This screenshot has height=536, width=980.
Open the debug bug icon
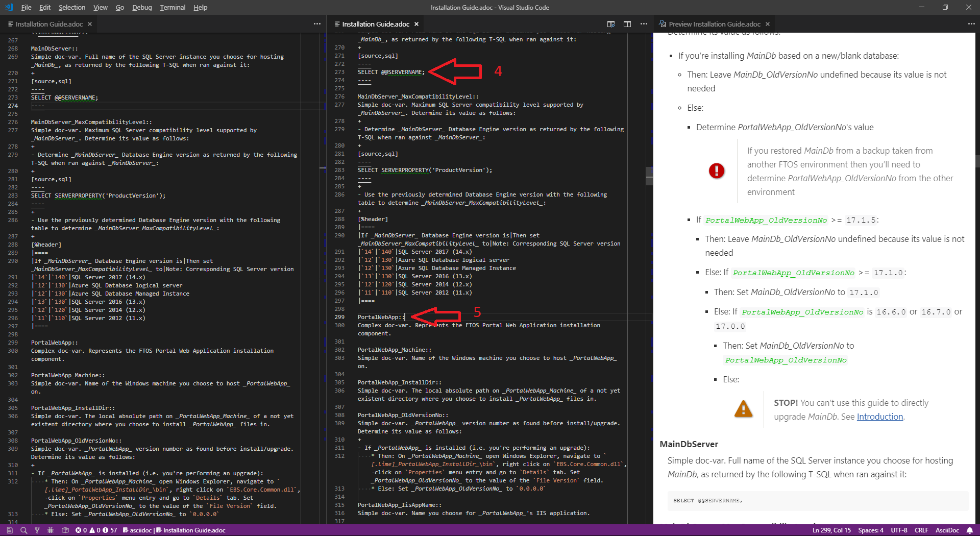50,530
